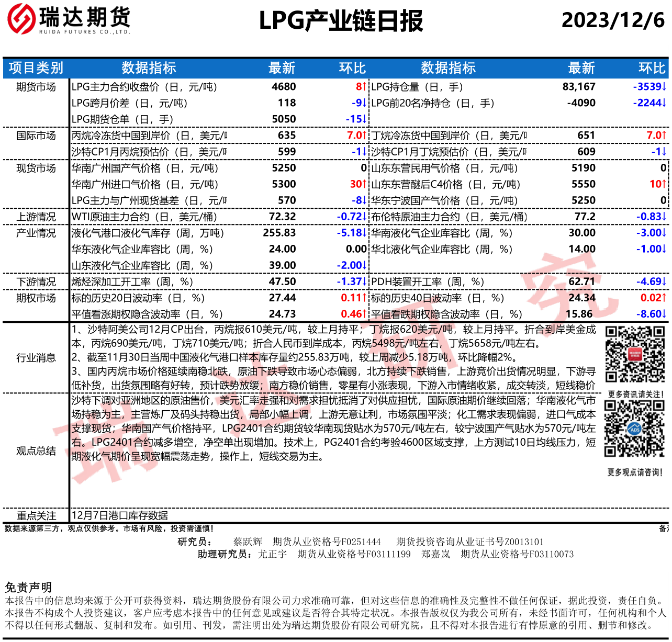This screenshot has width=672, height=642.
Task: Open the "行业消息" section label
Action: [36, 358]
